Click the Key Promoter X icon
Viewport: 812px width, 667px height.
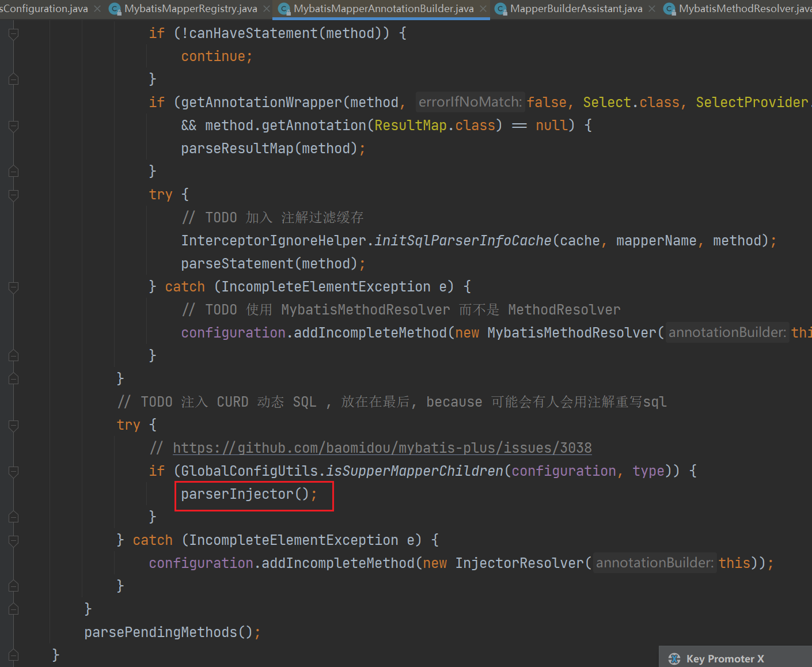click(674, 659)
